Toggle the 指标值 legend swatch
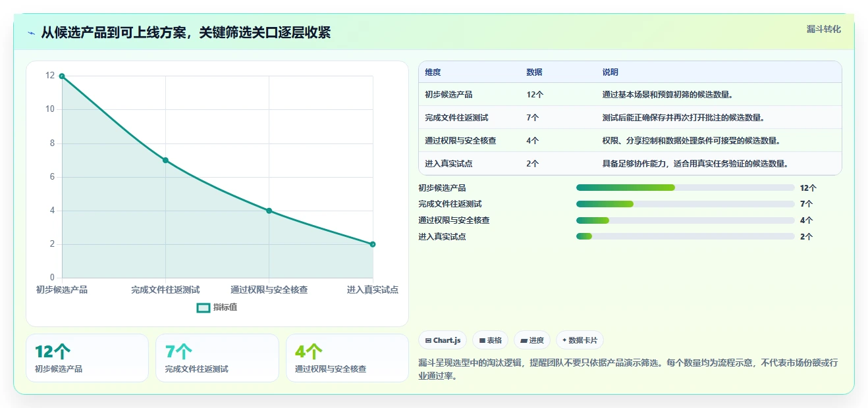Image resolution: width=868 pixels, height=408 pixels. 203,307
